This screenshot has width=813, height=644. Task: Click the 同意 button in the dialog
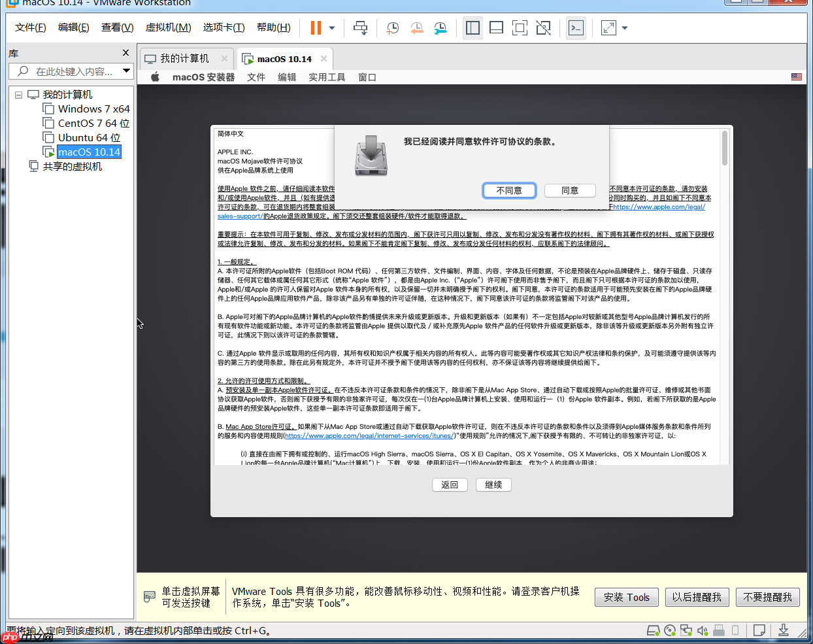pyautogui.click(x=569, y=190)
